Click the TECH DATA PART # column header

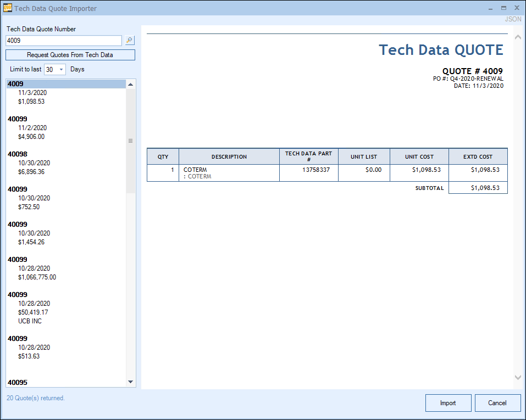pyautogui.click(x=309, y=156)
